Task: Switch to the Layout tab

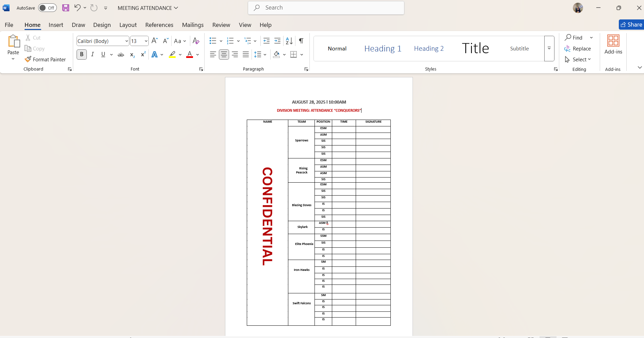Action: tap(128, 25)
